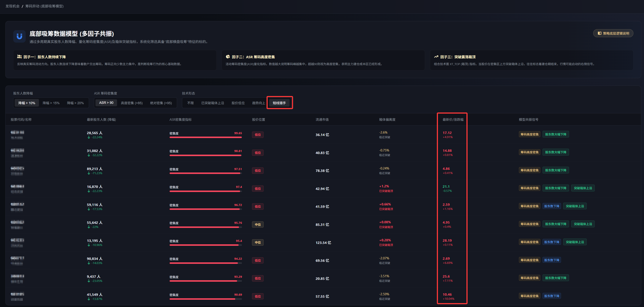Click the book icon in 策略底层逻辑说明
Screen dimensions: 644x307
point(600,33)
